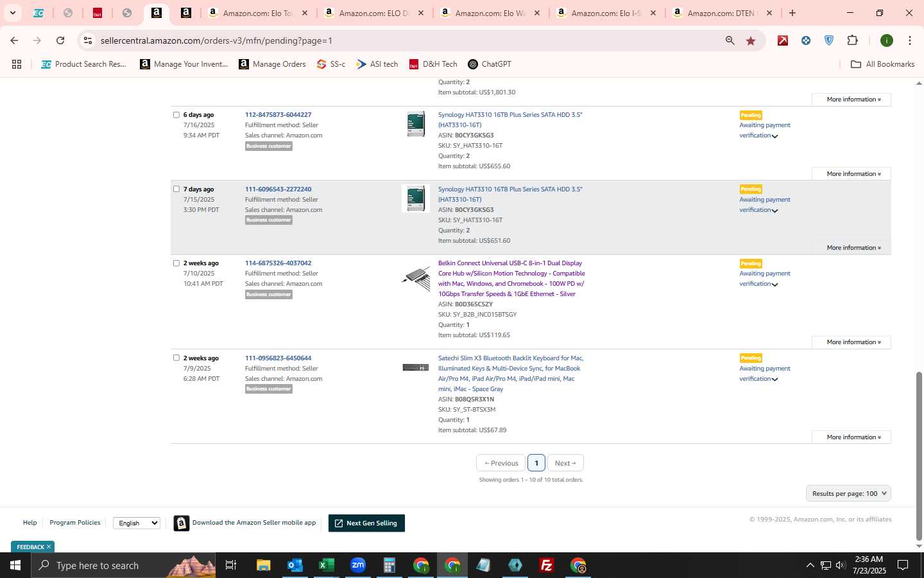Open SS-c bookmark

tap(331, 64)
